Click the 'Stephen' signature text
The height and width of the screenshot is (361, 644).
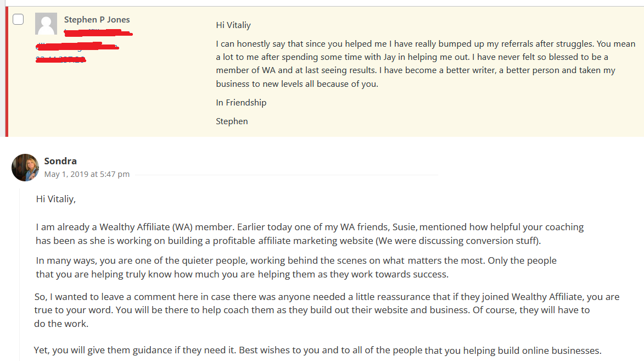click(x=232, y=121)
